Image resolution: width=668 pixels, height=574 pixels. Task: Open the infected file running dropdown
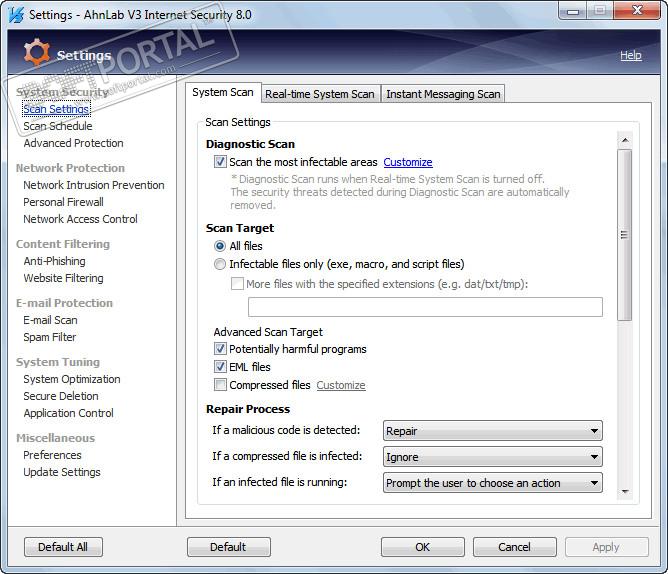[492, 483]
